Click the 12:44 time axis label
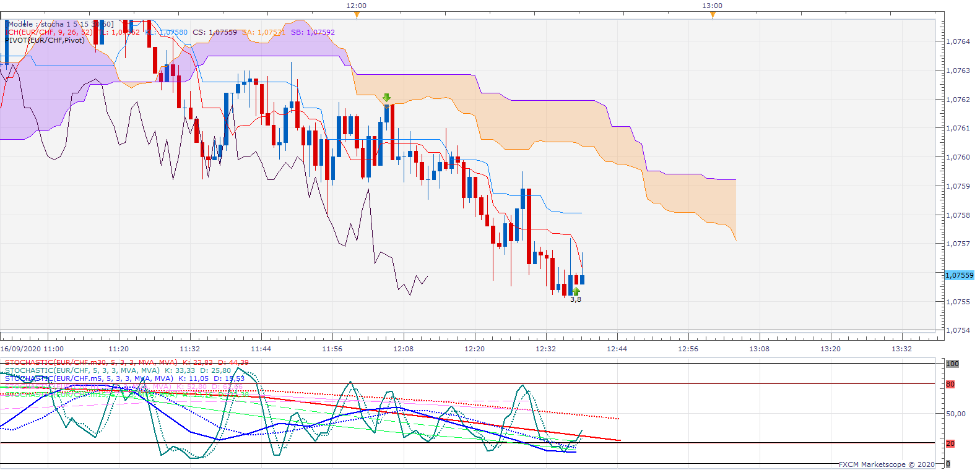Viewport: 980px width, 470px height. (617, 349)
